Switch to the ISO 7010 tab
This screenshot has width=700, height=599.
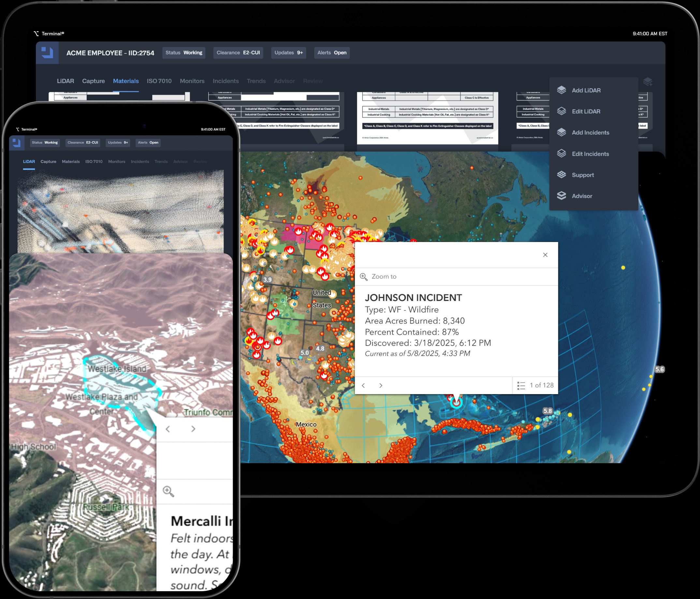(159, 81)
